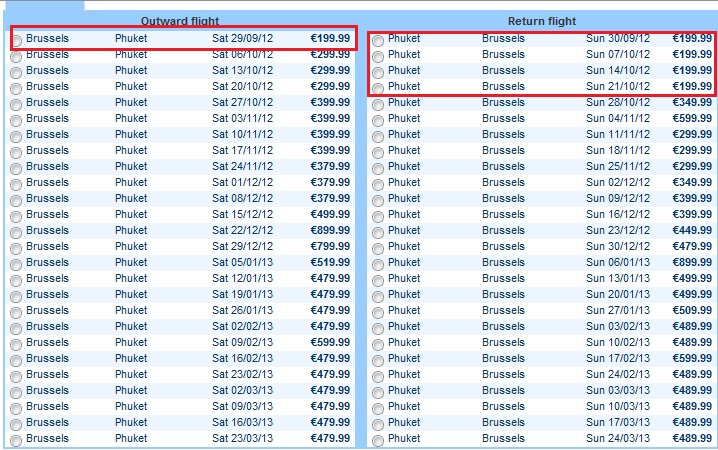Click the €519.99 outward price

330,262
